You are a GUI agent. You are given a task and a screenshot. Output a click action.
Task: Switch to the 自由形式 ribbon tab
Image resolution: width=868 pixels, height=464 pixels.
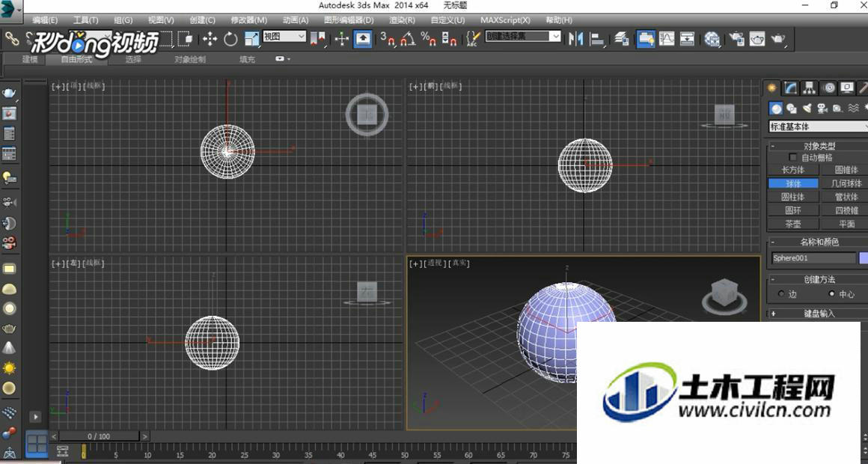[77, 59]
